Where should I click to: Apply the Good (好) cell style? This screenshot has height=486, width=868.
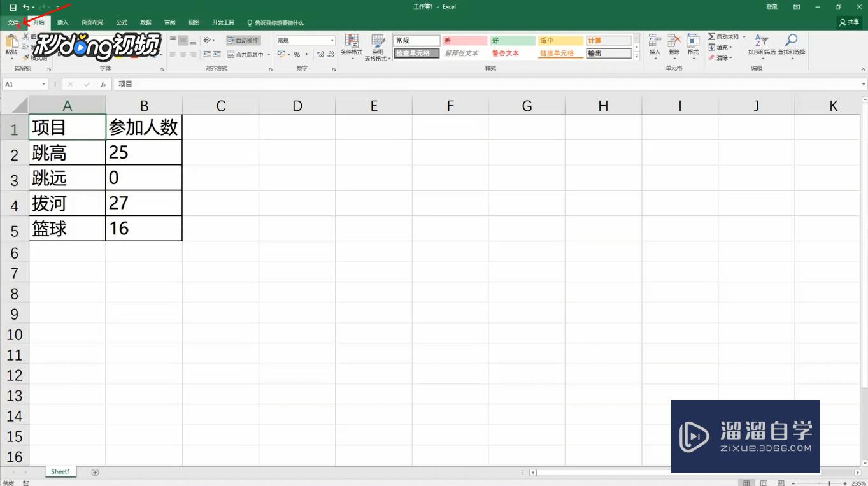[513, 41]
